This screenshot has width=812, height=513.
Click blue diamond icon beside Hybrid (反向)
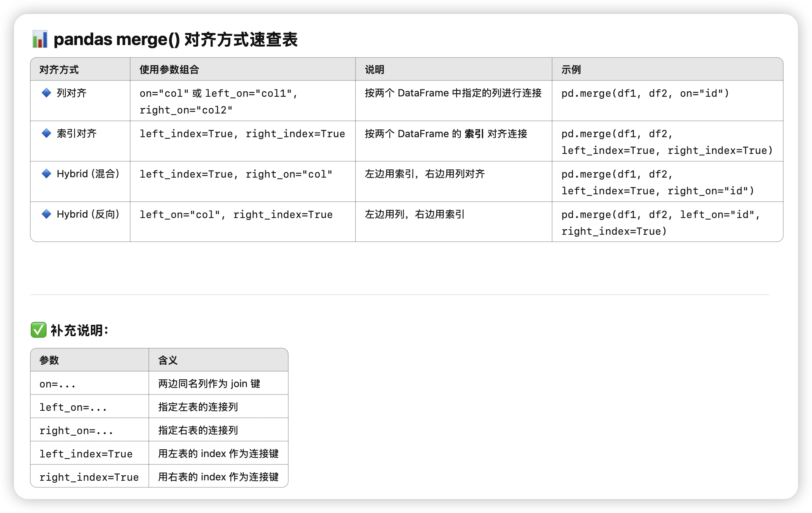pyautogui.click(x=46, y=214)
